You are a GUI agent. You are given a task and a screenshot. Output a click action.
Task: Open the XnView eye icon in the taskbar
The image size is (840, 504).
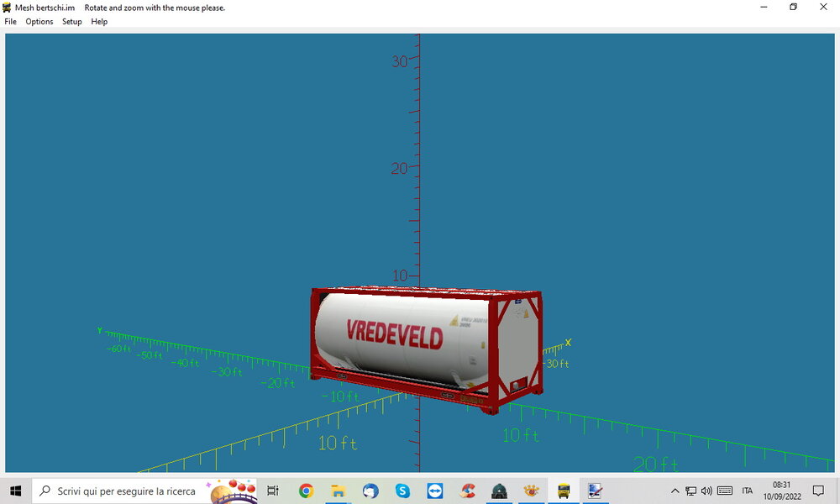[x=532, y=491]
